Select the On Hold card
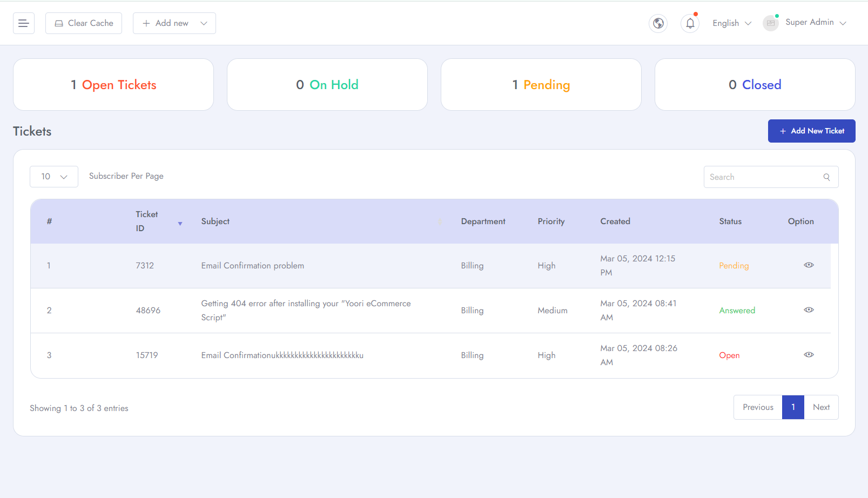 (x=327, y=85)
